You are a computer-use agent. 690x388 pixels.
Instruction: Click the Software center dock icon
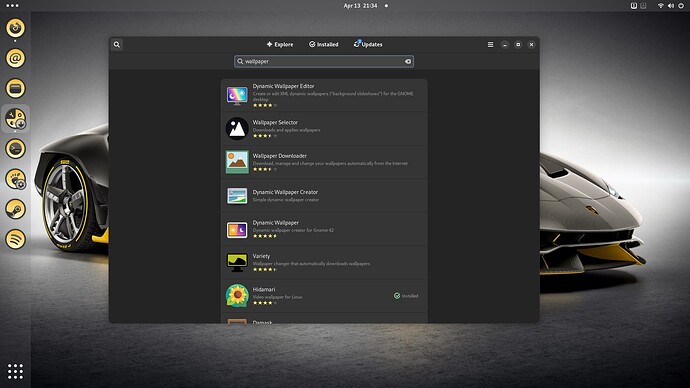tap(15, 119)
